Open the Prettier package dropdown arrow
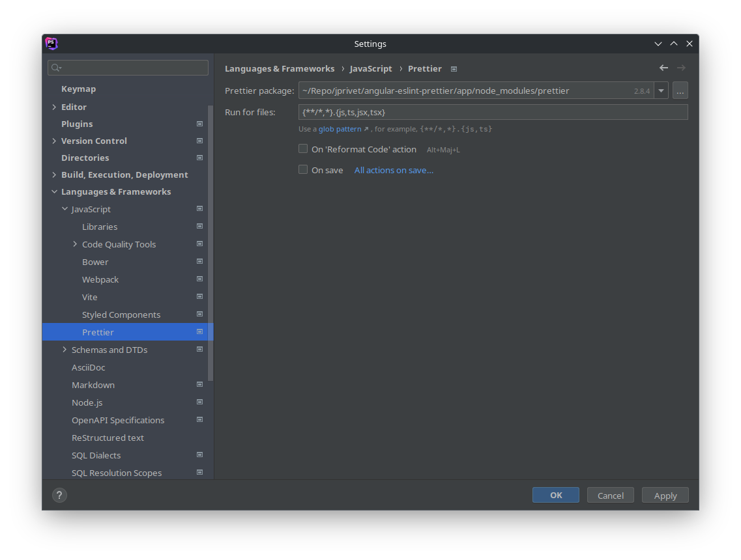Image resolution: width=741 pixels, height=560 pixels. tap(661, 91)
